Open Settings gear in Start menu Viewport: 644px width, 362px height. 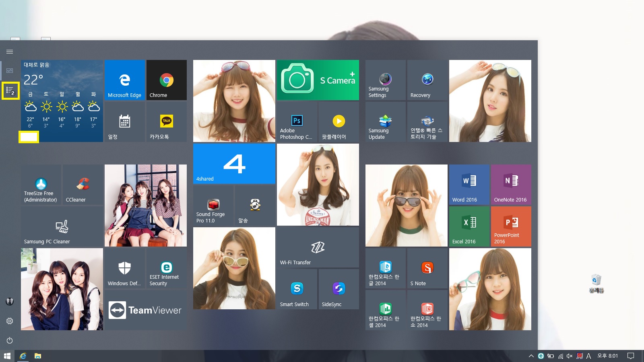click(10, 321)
